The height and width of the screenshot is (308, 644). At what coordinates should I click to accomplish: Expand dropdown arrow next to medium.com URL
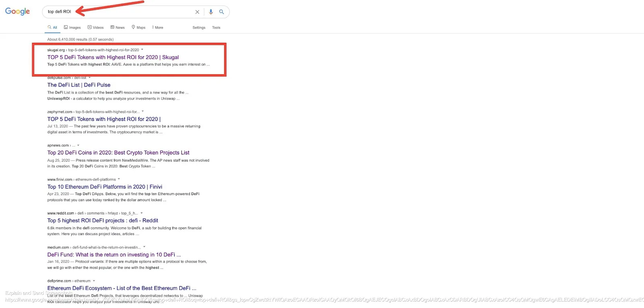coord(144,247)
